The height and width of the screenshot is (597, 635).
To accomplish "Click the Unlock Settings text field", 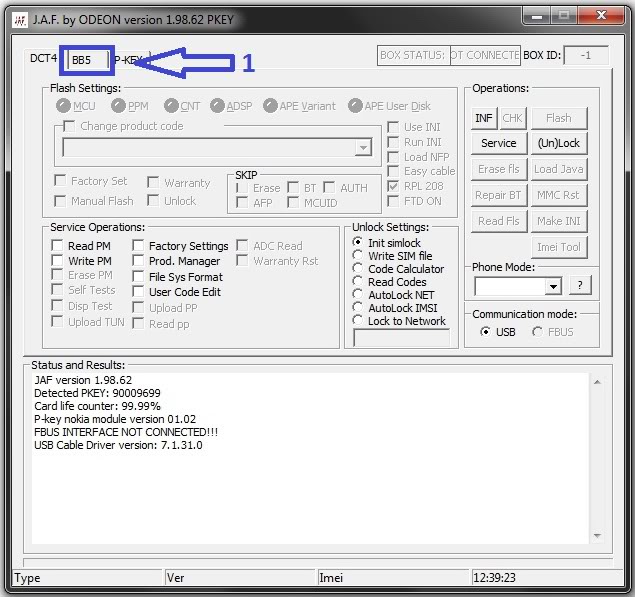I will pos(401,337).
